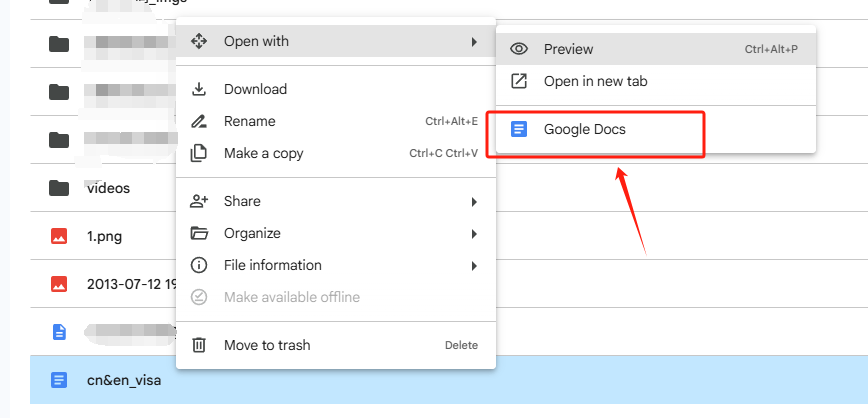Open the Share menu entry
Viewport: 868px width, 418px height.
tap(335, 201)
